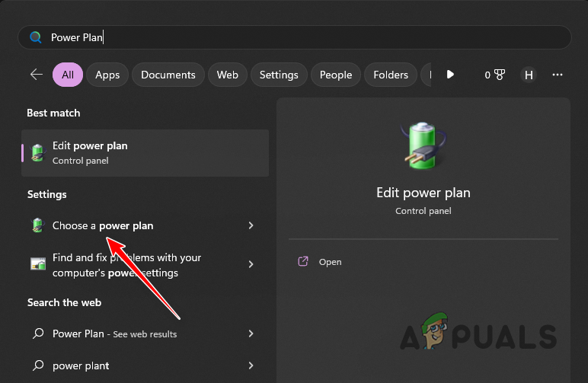Switch to the Documents filter tab
This screenshot has height=383, width=588.
[x=168, y=75]
